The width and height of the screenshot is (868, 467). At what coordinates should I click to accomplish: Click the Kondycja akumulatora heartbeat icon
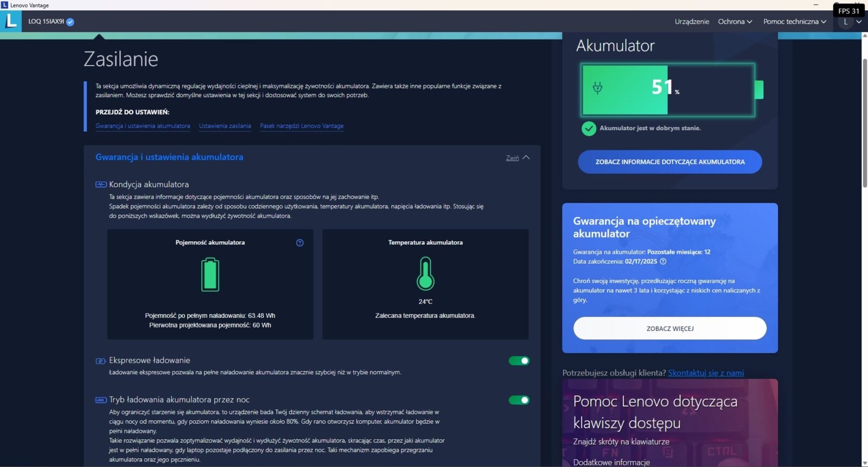tap(101, 184)
